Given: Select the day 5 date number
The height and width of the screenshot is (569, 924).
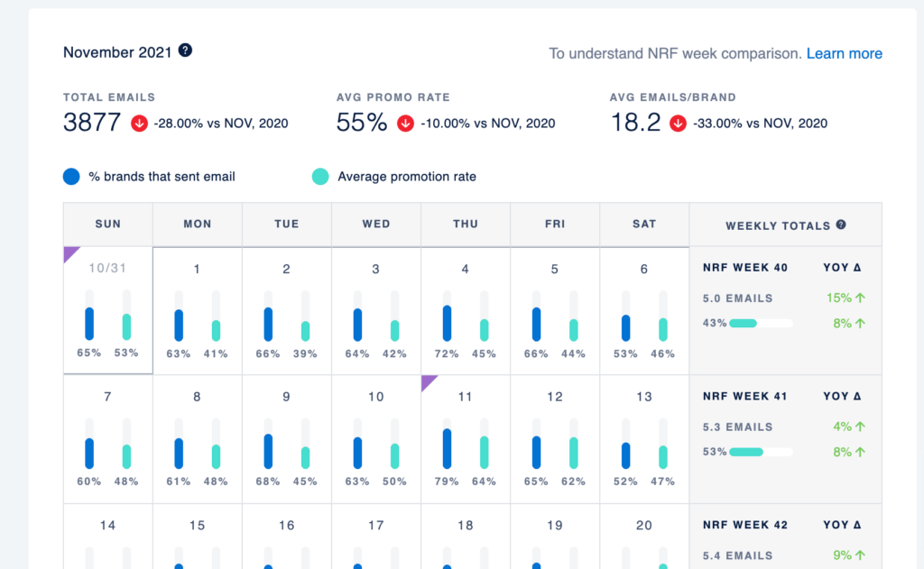Looking at the screenshot, I should click(x=555, y=270).
